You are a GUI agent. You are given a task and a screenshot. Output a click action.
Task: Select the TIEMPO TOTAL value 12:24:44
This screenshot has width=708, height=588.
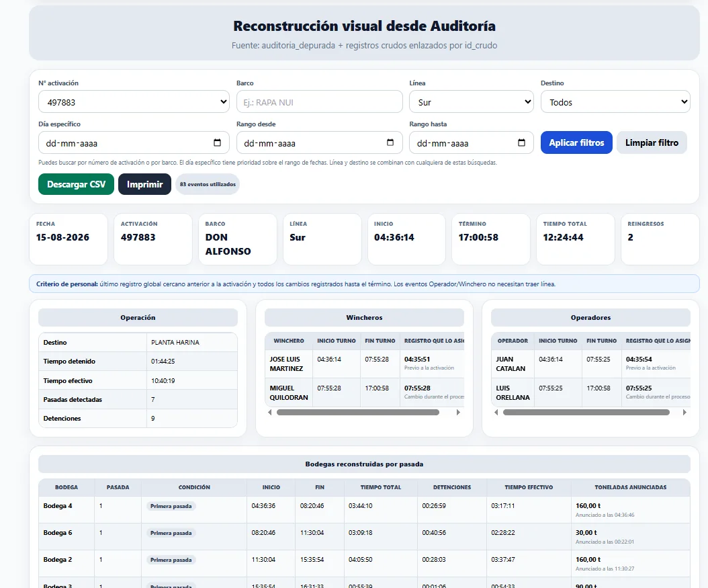(563, 237)
